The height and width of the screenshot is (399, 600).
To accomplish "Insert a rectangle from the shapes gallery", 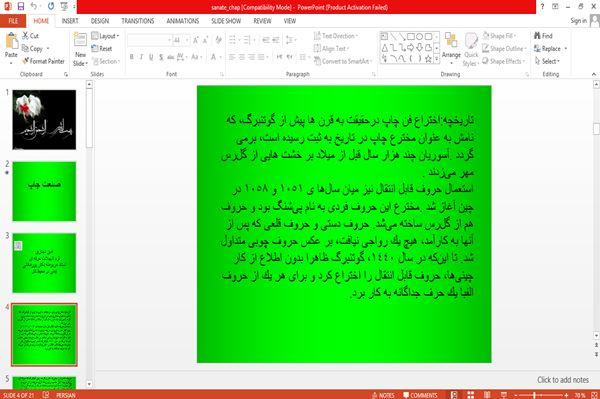I will coord(411,37).
